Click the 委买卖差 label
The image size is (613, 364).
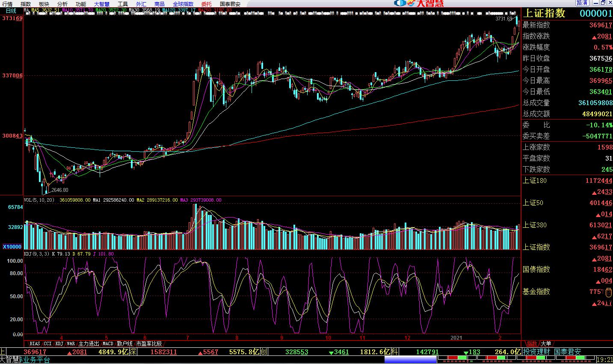pyautogui.click(x=536, y=136)
